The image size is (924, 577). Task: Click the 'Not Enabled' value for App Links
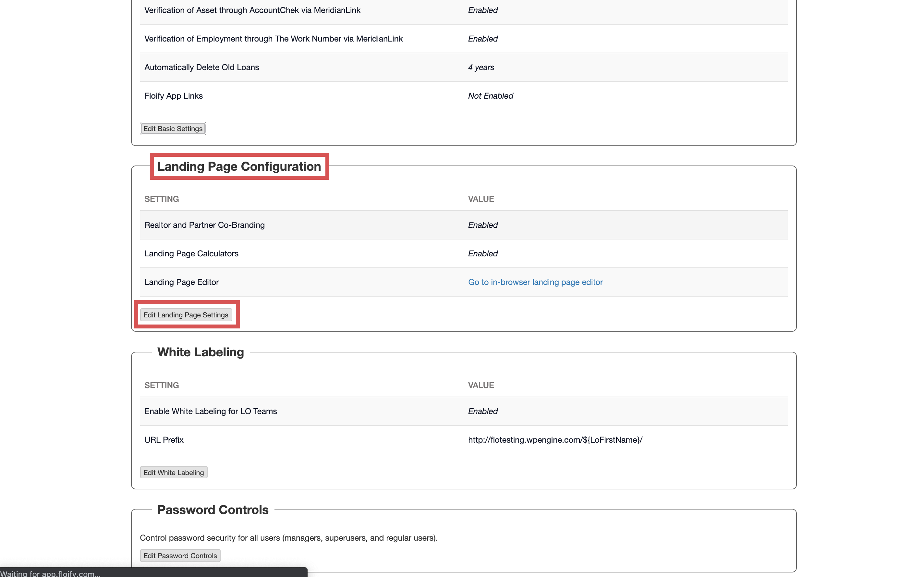tap(490, 96)
